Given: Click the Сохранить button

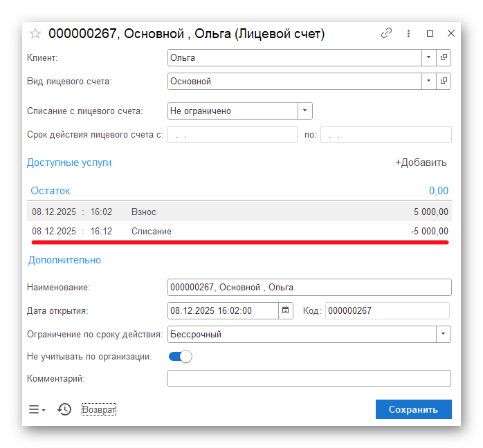Looking at the screenshot, I should click(x=413, y=409).
